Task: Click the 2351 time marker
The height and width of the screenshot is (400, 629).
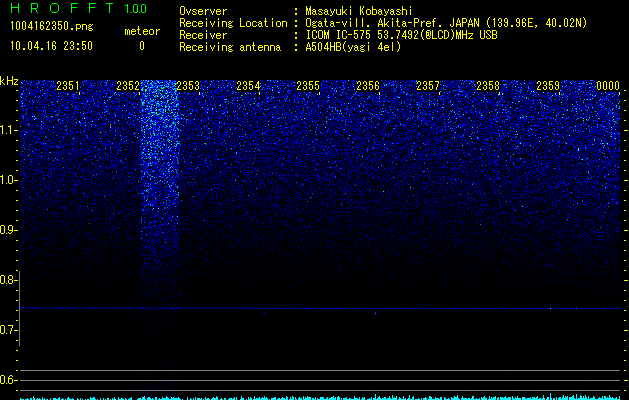Action: [x=68, y=86]
